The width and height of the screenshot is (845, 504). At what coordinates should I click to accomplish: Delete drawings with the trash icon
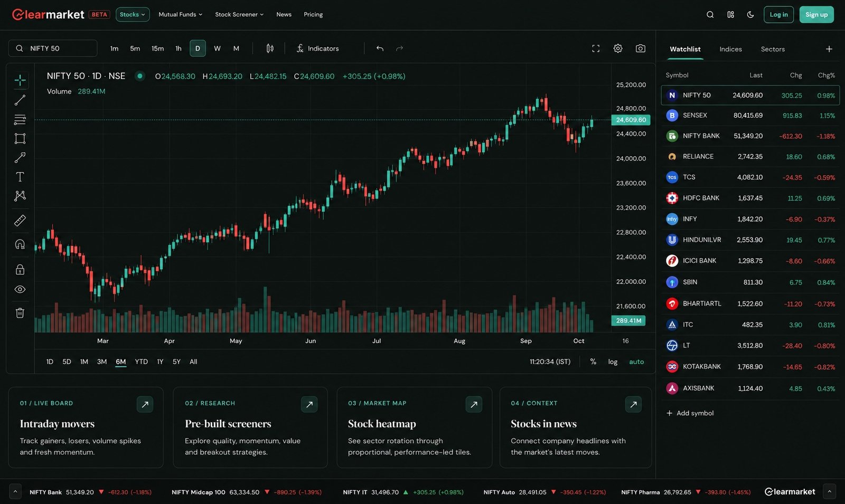pyautogui.click(x=20, y=313)
